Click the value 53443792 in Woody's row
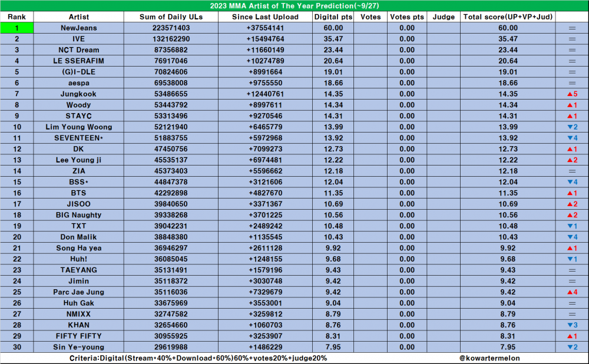The width and height of the screenshot is (589, 364). pos(171,105)
